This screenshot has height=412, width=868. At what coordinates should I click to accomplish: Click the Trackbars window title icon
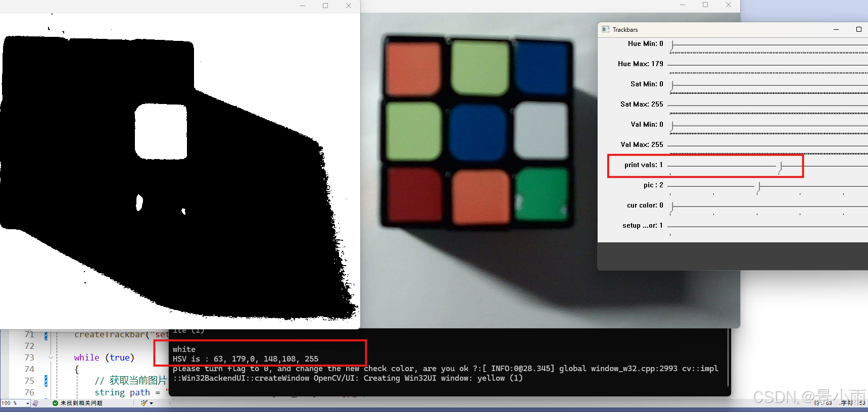point(605,29)
